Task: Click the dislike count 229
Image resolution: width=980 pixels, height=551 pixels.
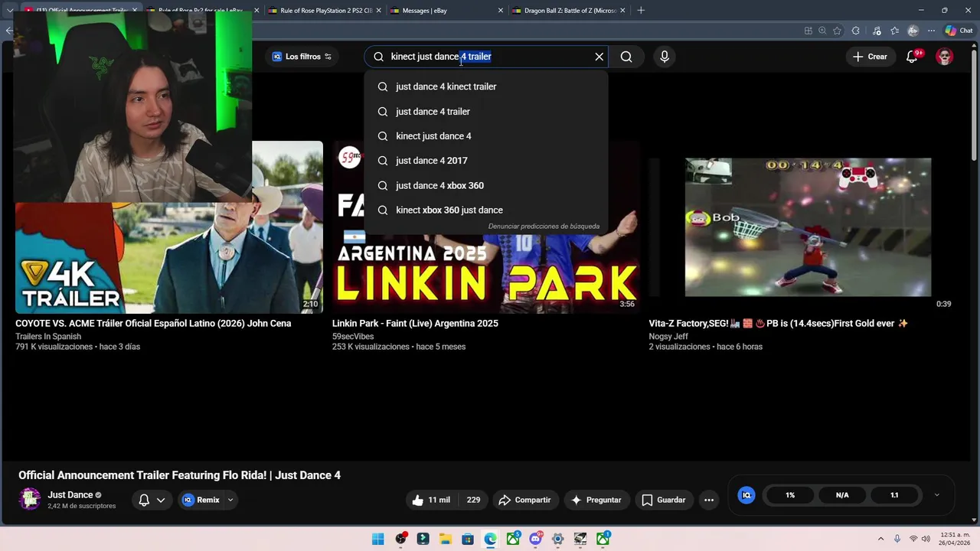Action: [x=473, y=500]
